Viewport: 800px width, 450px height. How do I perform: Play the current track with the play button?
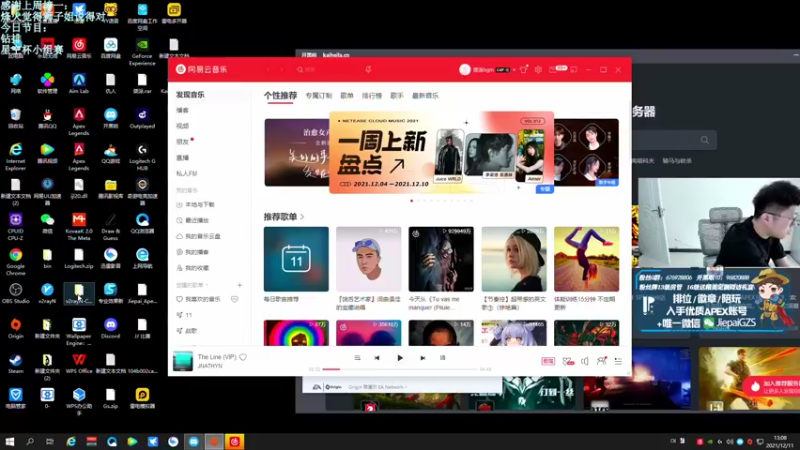pos(400,358)
